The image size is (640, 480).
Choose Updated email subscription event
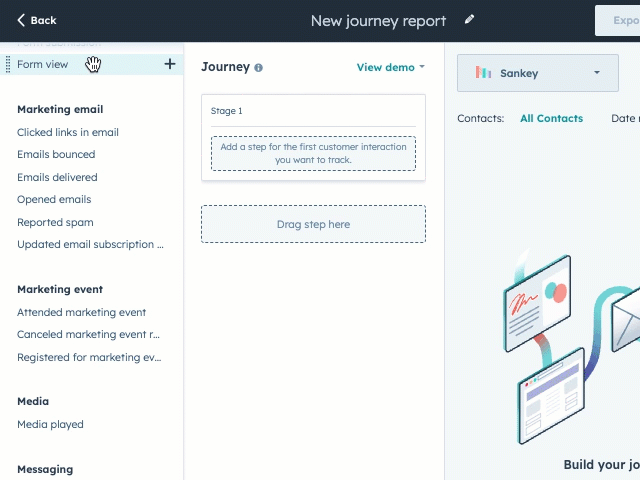tap(90, 244)
